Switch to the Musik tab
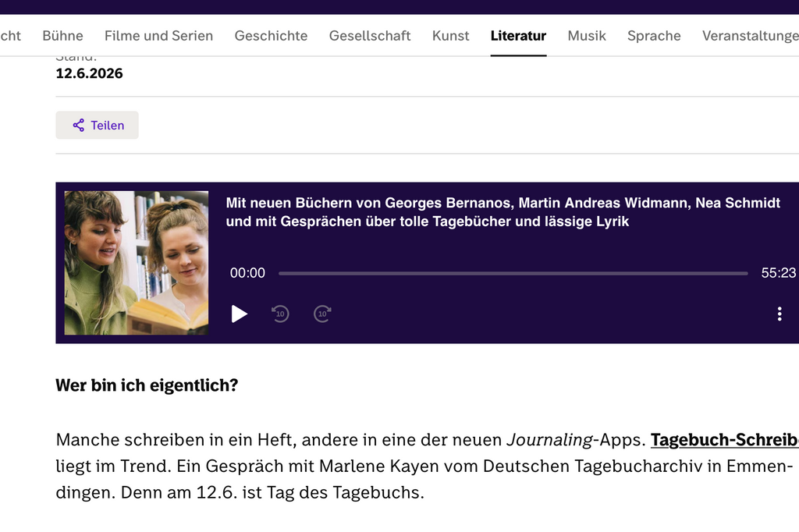 (587, 36)
